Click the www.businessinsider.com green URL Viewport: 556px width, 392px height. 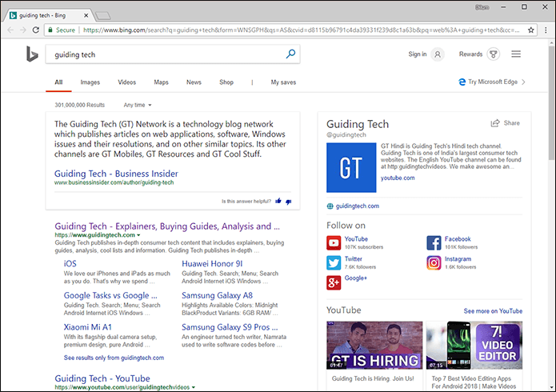(114, 182)
